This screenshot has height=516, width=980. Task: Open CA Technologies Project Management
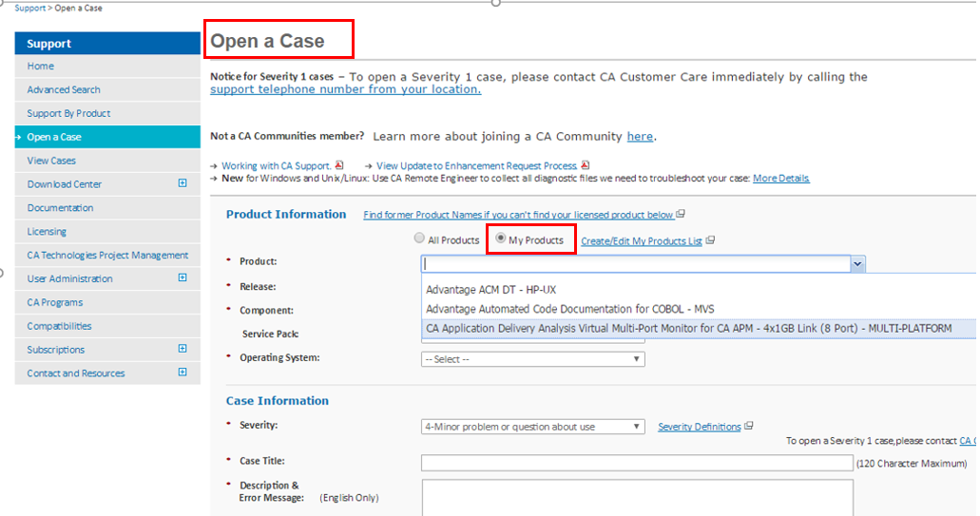click(x=107, y=255)
